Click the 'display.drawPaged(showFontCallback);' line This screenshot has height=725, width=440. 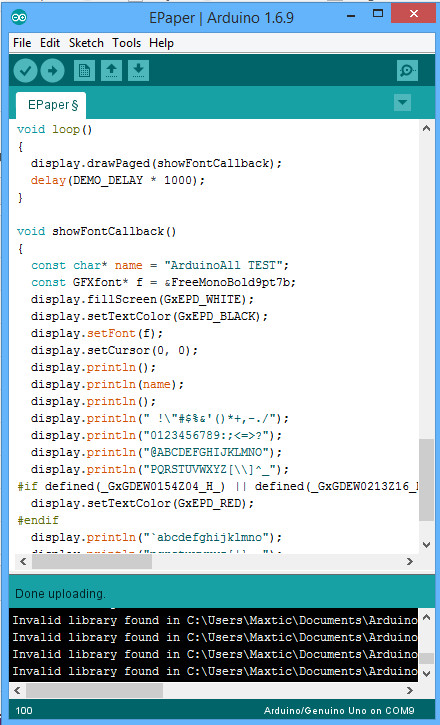click(x=156, y=164)
